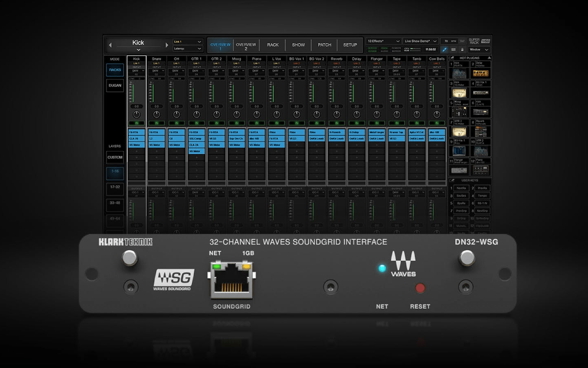This screenshot has height=368, width=588.
Task: Switch to the Patch tab
Action: (324, 45)
